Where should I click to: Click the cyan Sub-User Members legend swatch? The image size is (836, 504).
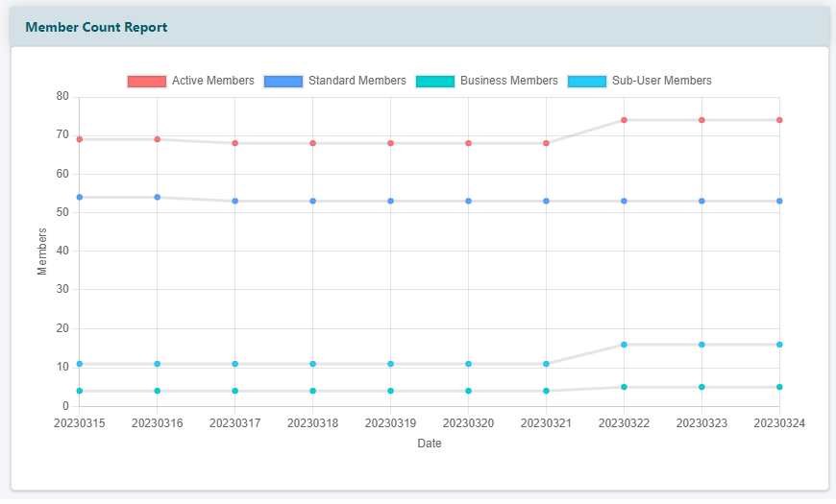[587, 81]
